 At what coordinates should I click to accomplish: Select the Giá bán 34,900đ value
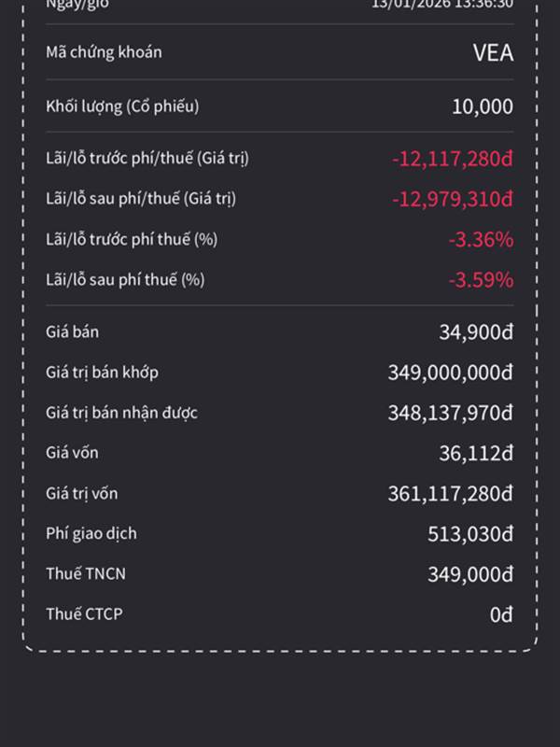[x=476, y=332]
